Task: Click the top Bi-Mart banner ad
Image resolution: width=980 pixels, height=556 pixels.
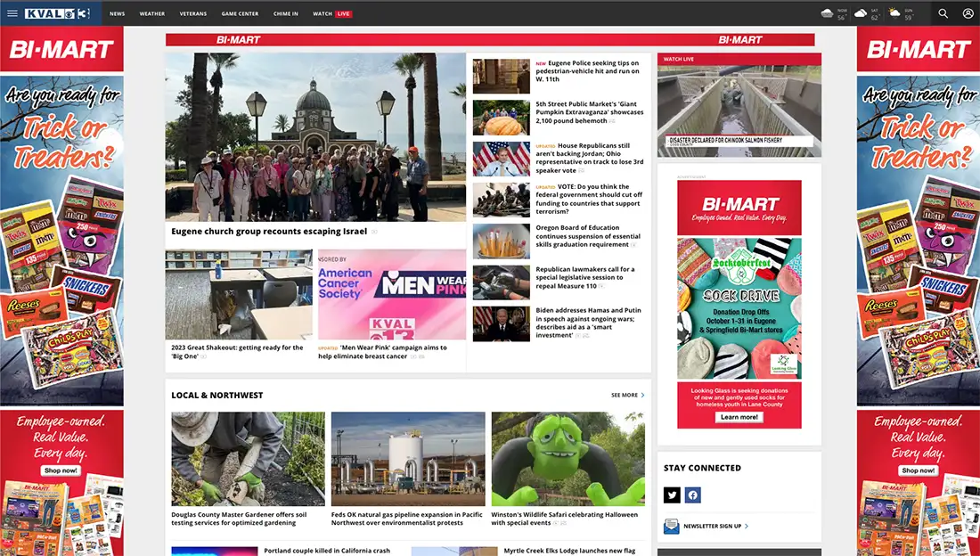Action: (x=490, y=39)
